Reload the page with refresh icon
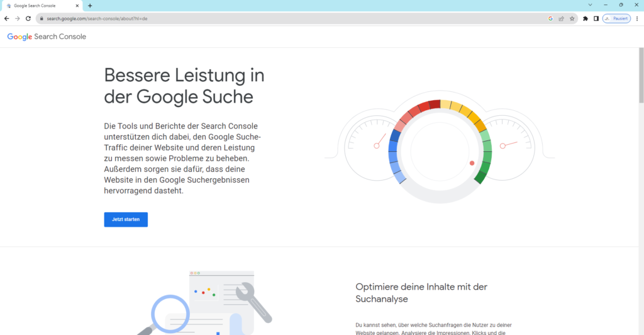 click(x=28, y=18)
